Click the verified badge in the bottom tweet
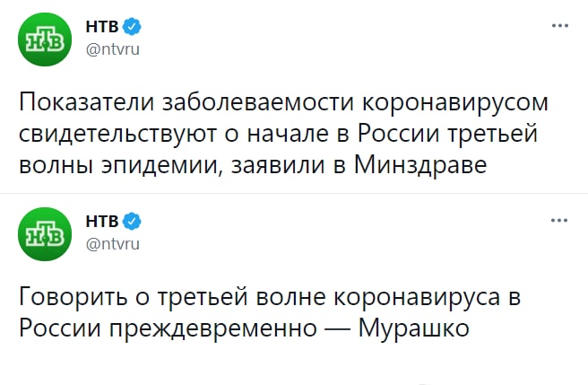Viewport: 588px width, 385px height. pyautogui.click(x=130, y=220)
